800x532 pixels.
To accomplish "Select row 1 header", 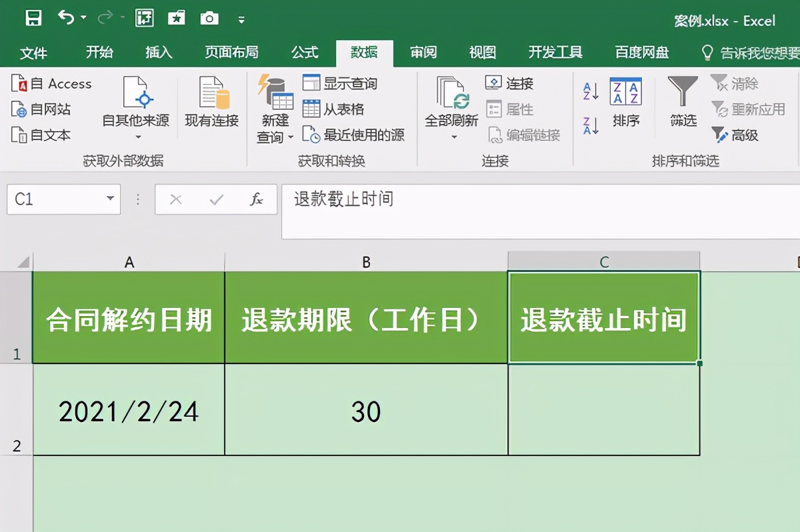I will 17,317.
